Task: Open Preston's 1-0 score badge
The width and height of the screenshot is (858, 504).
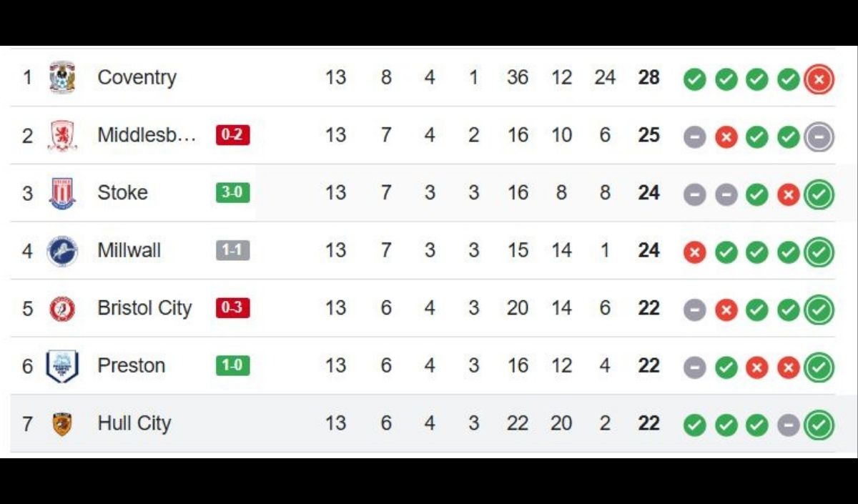Action: 232,366
